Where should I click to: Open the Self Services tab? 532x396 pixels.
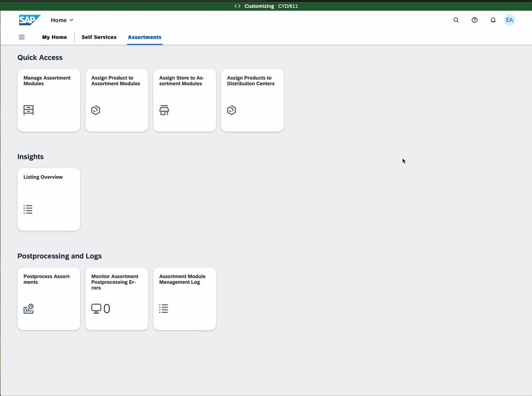pyautogui.click(x=99, y=37)
